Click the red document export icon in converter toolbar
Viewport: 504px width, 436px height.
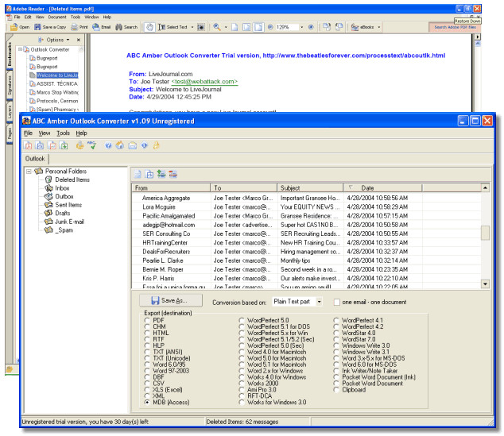[x=28, y=145]
